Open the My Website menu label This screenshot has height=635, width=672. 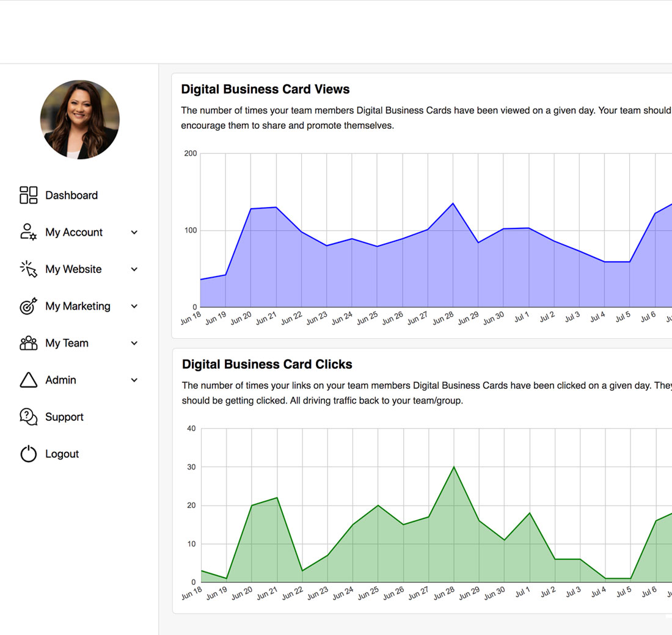click(x=73, y=269)
